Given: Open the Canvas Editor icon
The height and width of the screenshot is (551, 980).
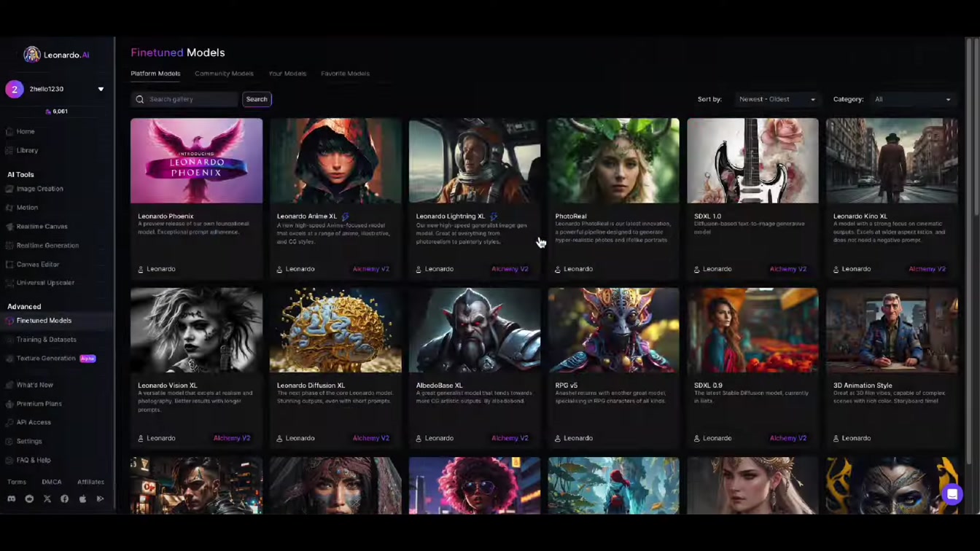Looking at the screenshot, I should (9, 265).
